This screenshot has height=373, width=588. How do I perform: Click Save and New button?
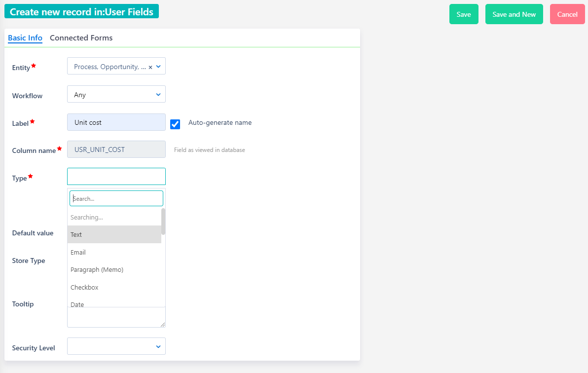click(x=514, y=14)
